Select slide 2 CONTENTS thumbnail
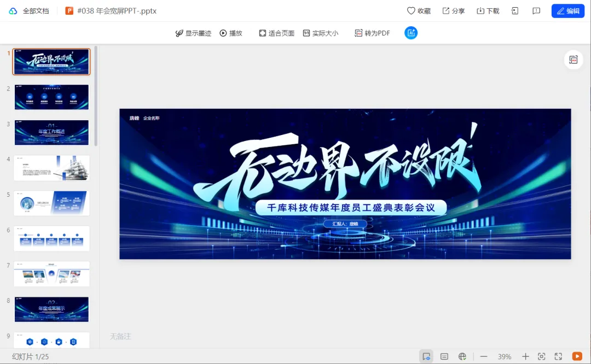The image size is (591, 364). [x=51, y=97]
